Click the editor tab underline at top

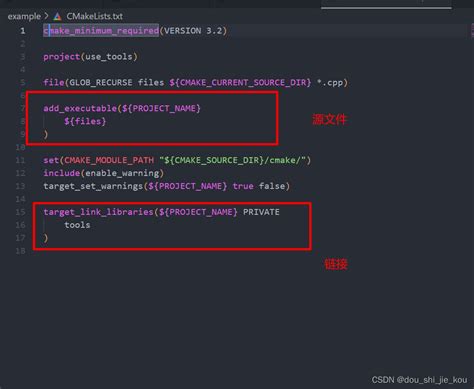pos(386,7)
